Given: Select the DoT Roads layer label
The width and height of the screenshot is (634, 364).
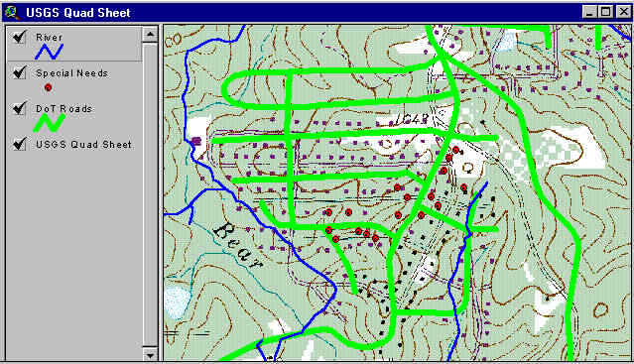Looking at the screenshot, I should click(x=63, y=109).
